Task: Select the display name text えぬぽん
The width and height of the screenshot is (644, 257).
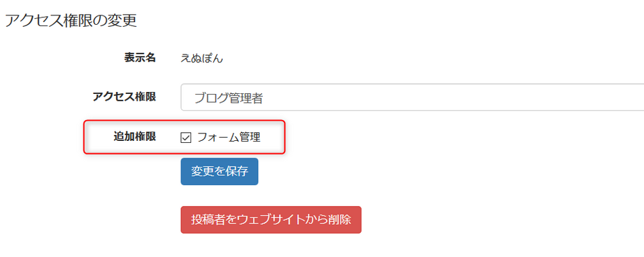Action: [202, 58]
